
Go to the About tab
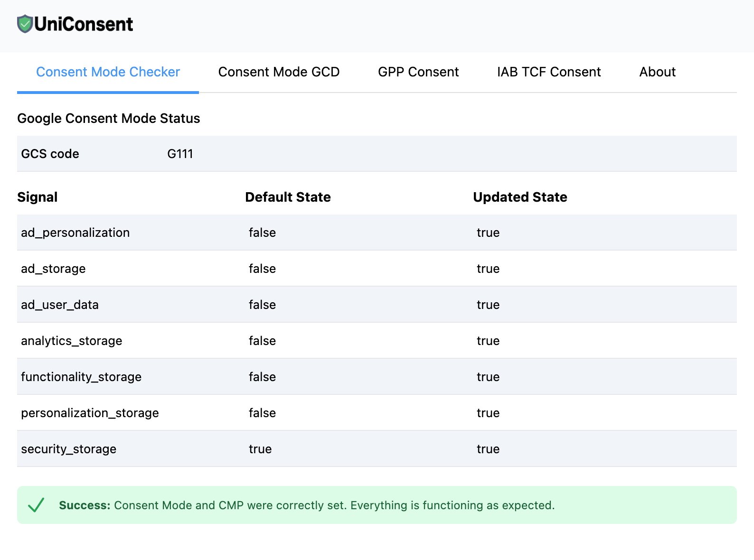[657, 72]
